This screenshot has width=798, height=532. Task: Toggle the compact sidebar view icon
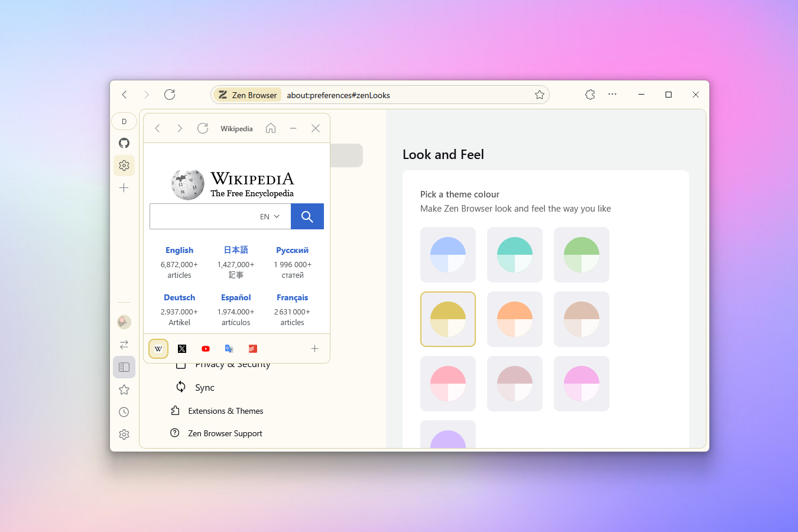point(124,366)
